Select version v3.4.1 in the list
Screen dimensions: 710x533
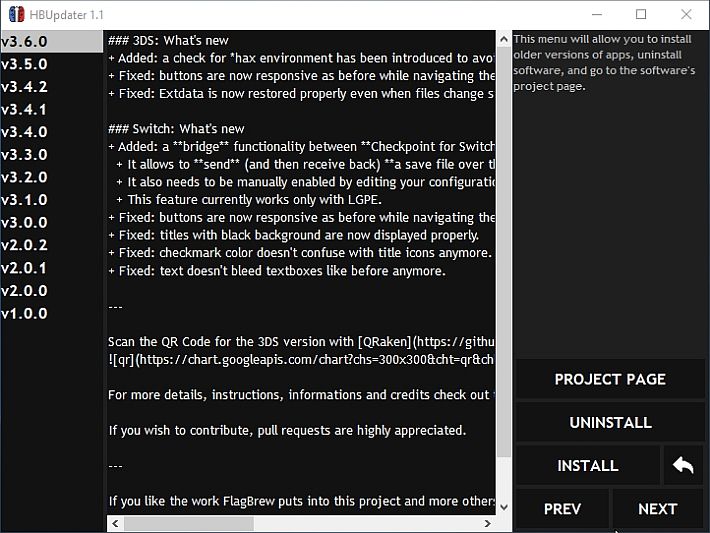(x=52, y=109)
